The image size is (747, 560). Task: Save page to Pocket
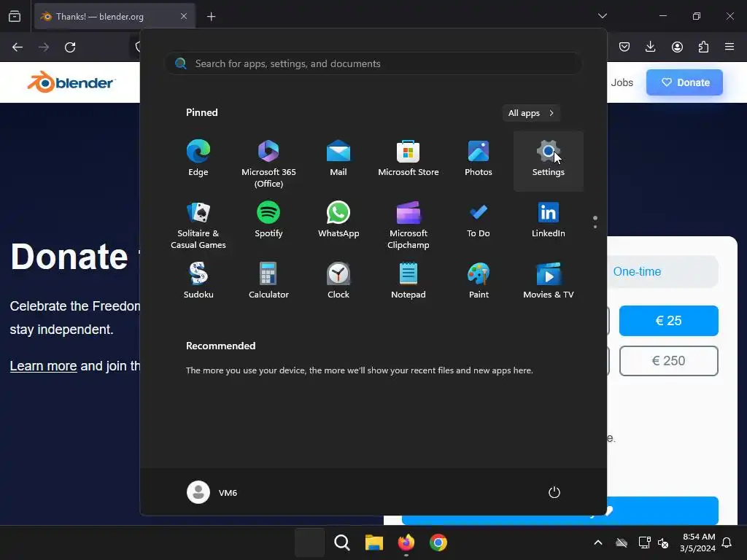[624, 47]
